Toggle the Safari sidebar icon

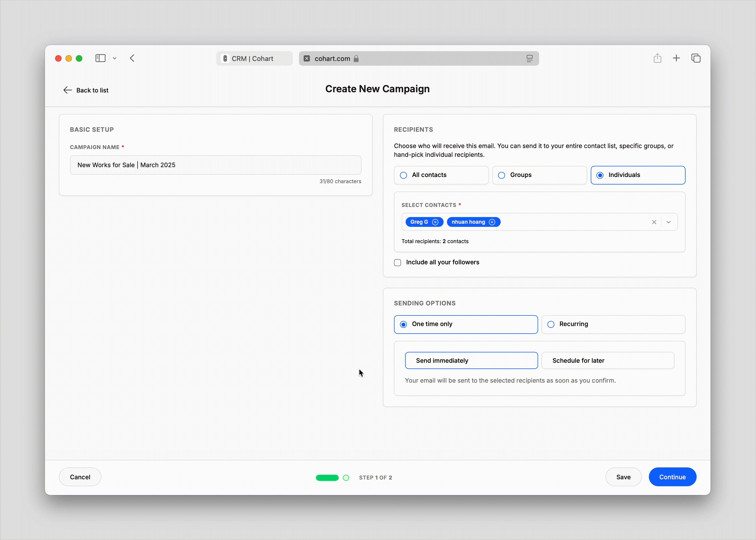click(x=100, y=58)
